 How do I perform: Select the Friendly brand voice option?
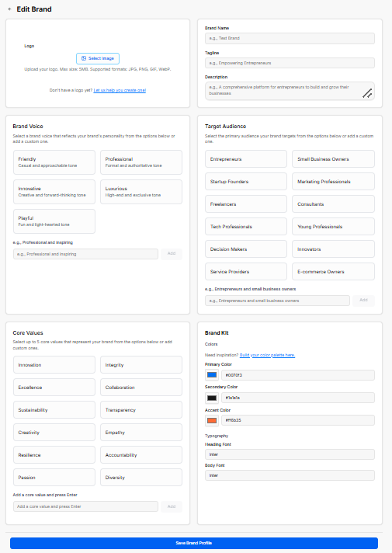click(54, 162)
